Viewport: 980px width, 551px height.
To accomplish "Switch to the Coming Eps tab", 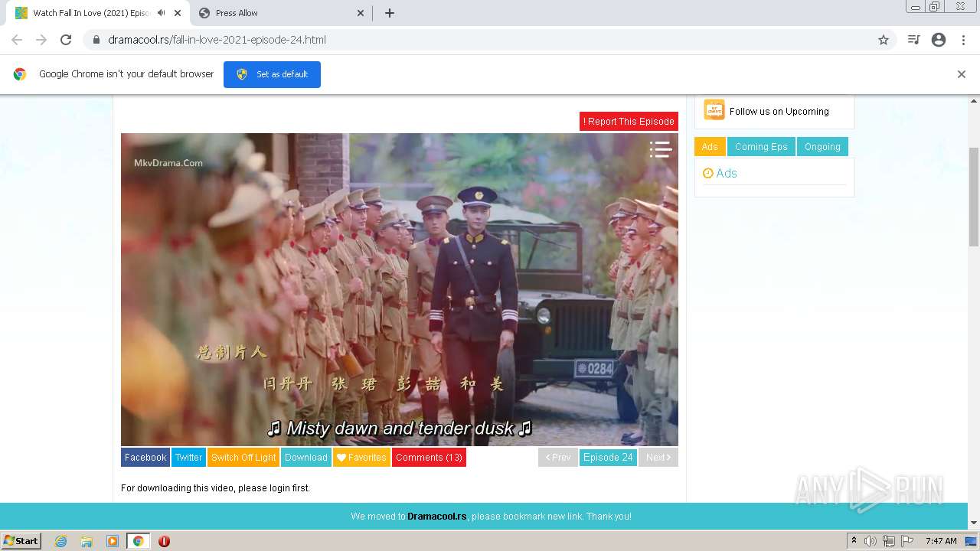I will pyautogui.click(x=761, y=147).
